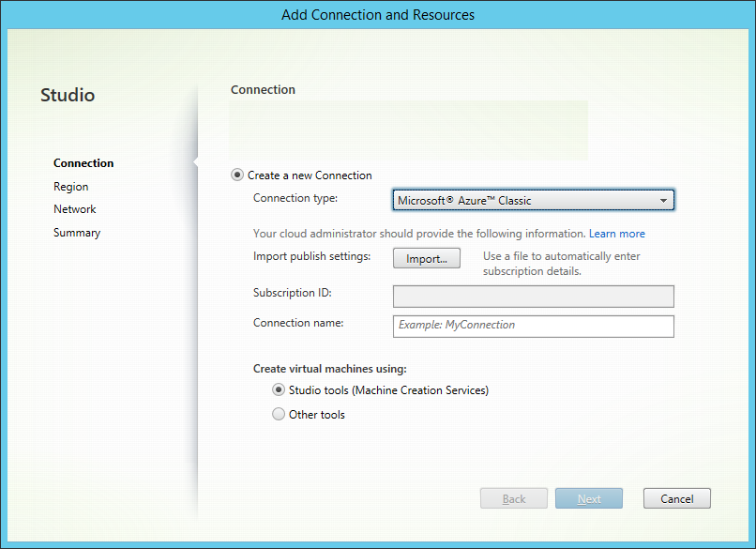Click the Add Connection and Resources title
The image size is (756, 549).
(378, 15)
